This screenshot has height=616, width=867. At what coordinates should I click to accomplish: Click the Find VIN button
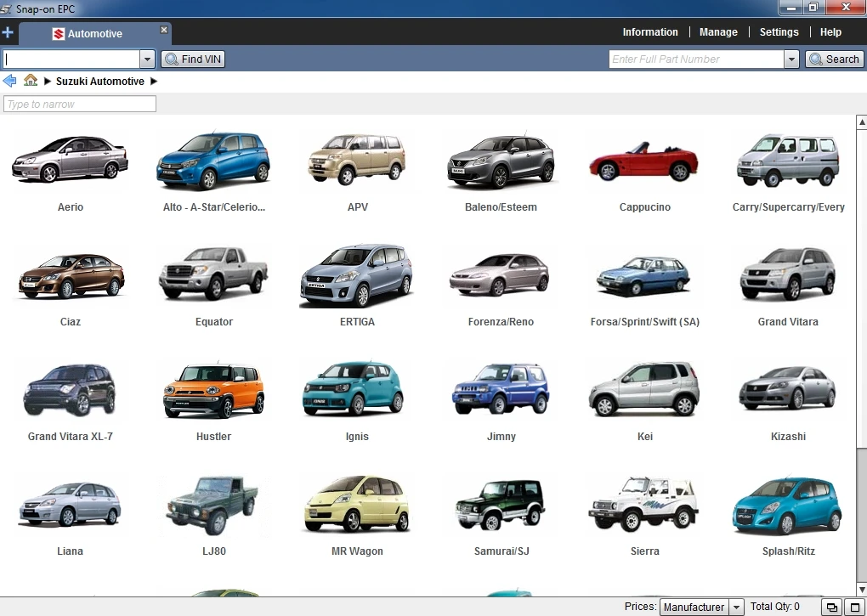coord(192,59)
